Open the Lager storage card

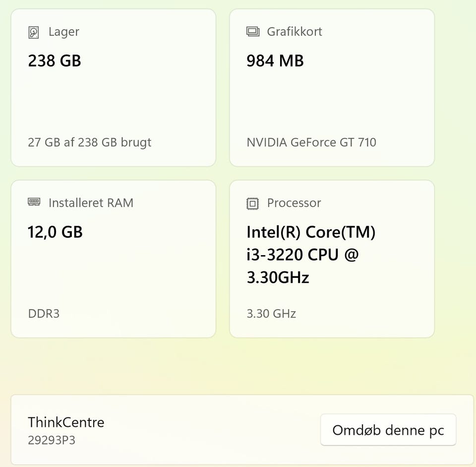pyautogui.click(x=113, y=99)
